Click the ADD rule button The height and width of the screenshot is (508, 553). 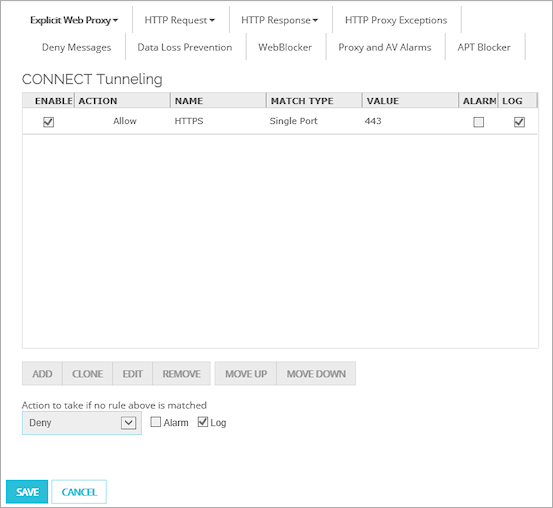point(42,374)
